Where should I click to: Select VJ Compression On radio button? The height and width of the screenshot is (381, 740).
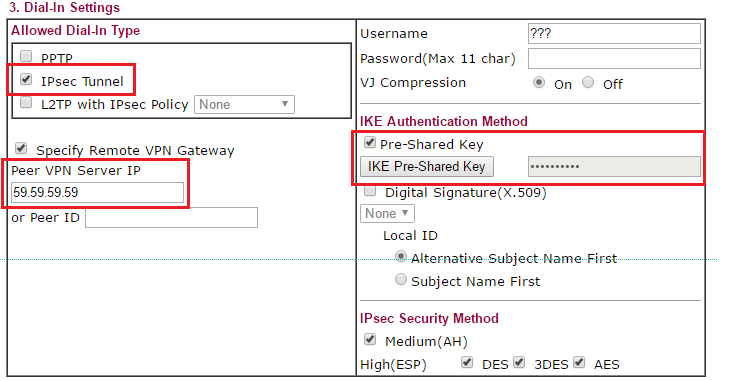(x=538, y=83)
